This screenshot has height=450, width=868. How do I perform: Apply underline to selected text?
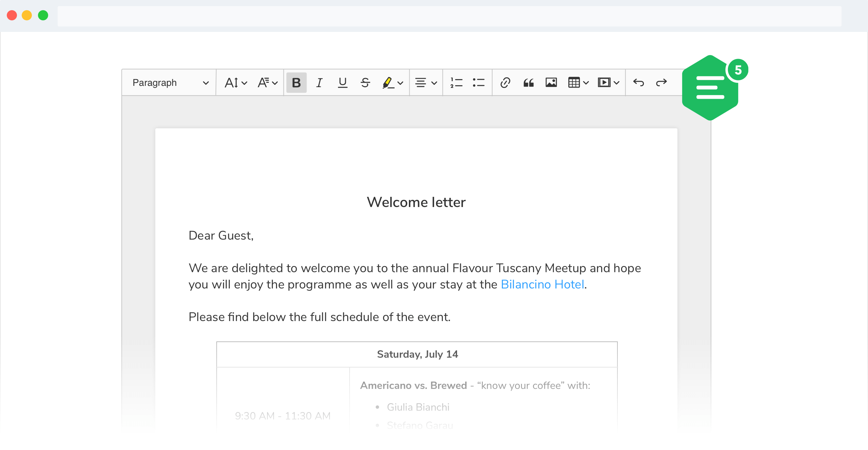[343, 82]
